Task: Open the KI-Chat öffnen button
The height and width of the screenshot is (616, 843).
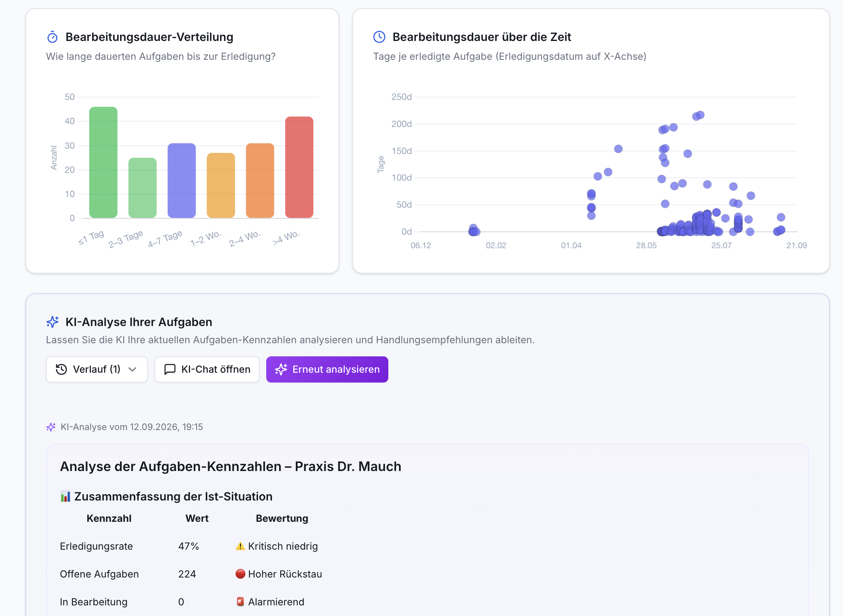Action: 207,369
